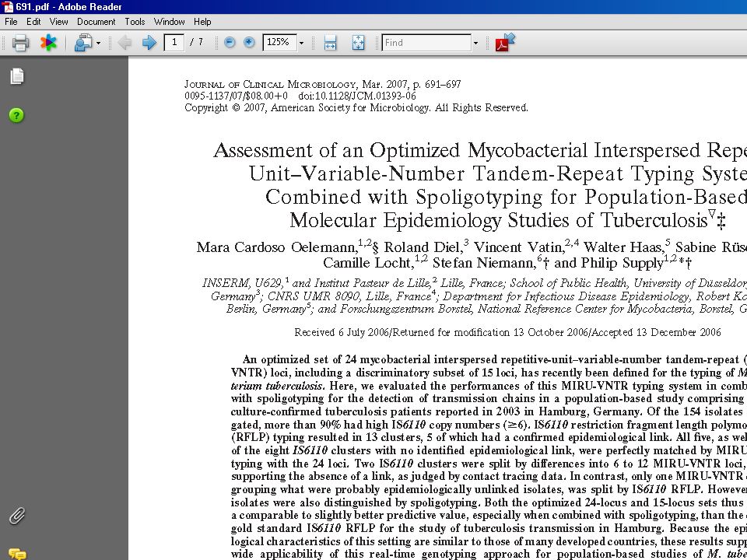Screen dimensions: 747x560
Task: Click the '691.pdf - Adobe Reader' window title
Action: (68, 7)
